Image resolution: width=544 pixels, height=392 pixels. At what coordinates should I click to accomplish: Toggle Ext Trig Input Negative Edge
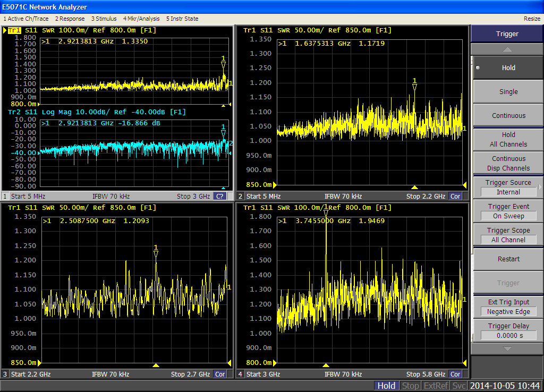pos(508,307)
